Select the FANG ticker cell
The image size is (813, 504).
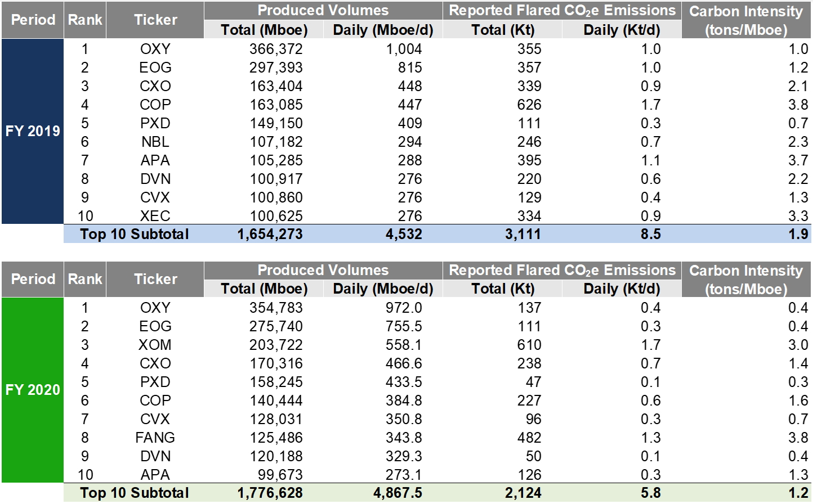pos(155,438)
